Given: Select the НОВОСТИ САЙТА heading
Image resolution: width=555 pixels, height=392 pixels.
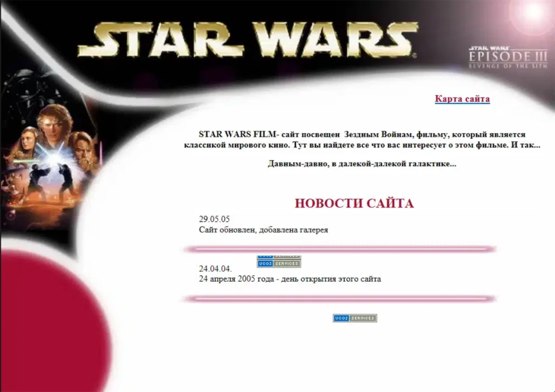Looking at the screenshot, I should [x=354, y=204].
